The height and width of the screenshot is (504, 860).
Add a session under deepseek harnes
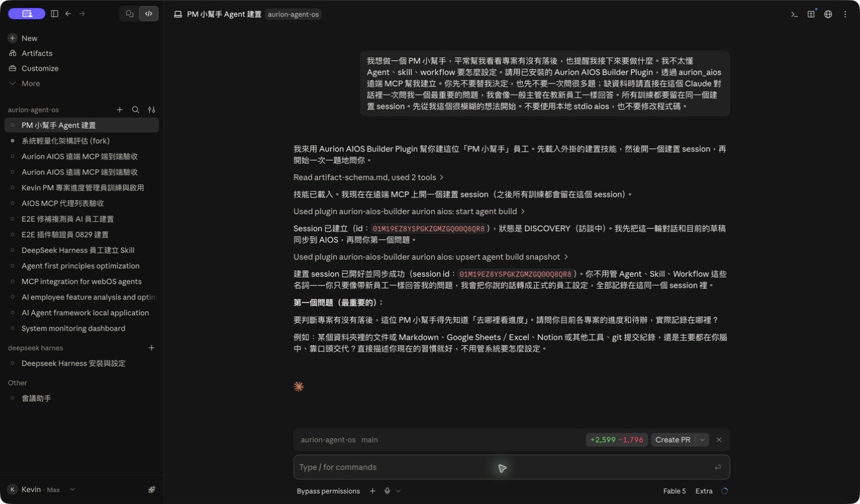[x=152, y=348]
